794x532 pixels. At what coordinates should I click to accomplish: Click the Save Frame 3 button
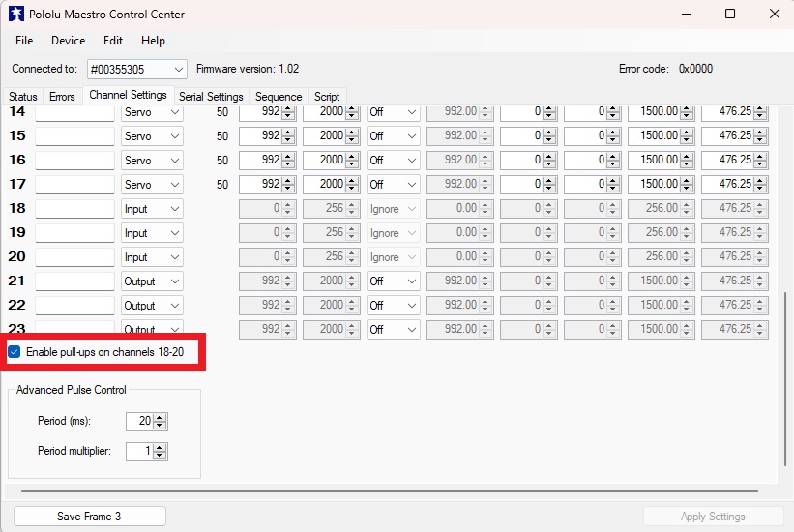click(89, 517)
